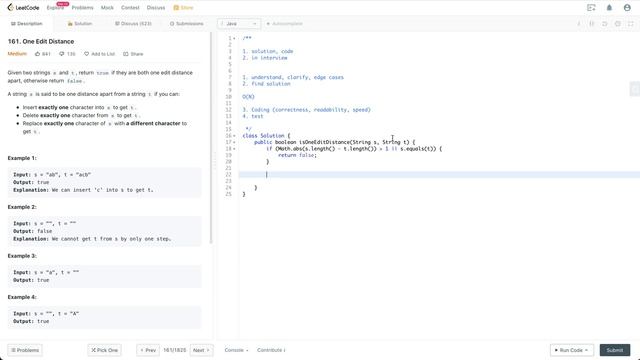The image size is (640, 360).
Task: Click the 'Example 4:' heading
Action: [22, 297]
